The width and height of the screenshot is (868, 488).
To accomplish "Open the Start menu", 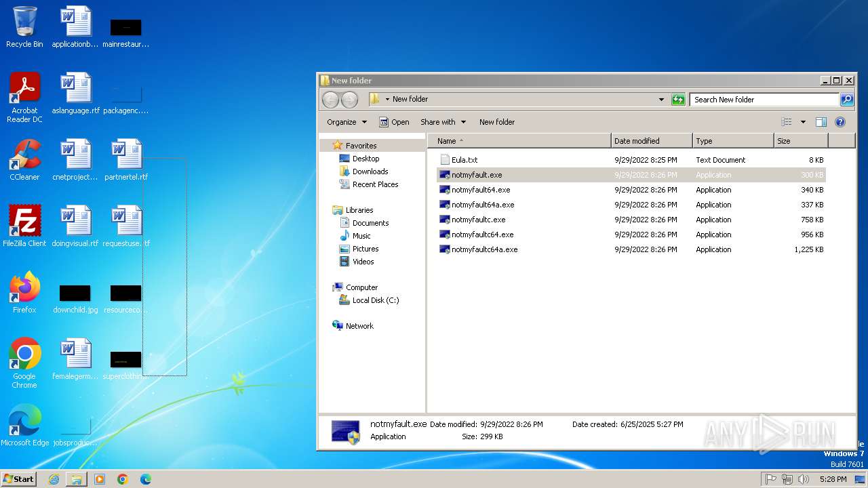I will tap(19, 479).
